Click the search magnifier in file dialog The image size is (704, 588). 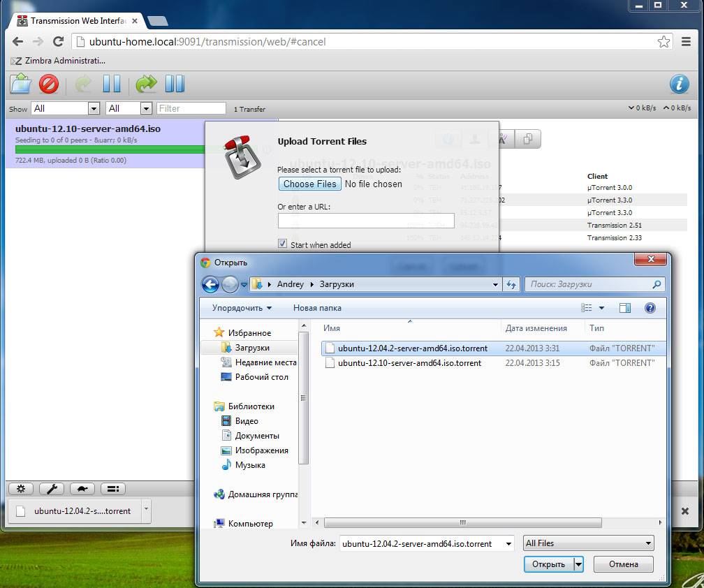pos(657,284)
